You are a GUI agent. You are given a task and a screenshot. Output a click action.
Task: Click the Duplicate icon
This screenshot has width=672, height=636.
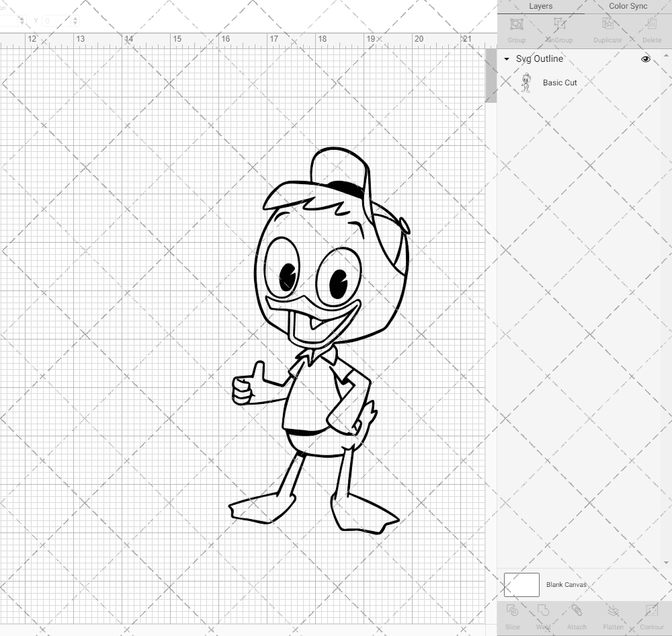click(x=607, y=24)
